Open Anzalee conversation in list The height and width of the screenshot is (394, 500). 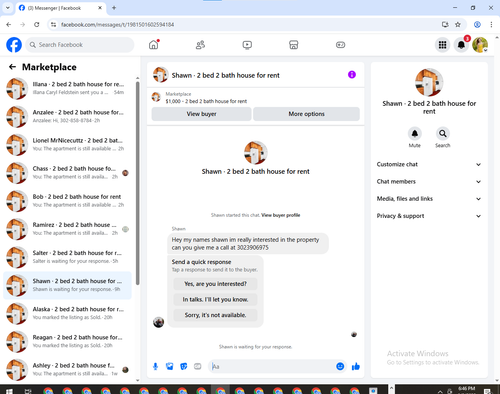point(68,116)
